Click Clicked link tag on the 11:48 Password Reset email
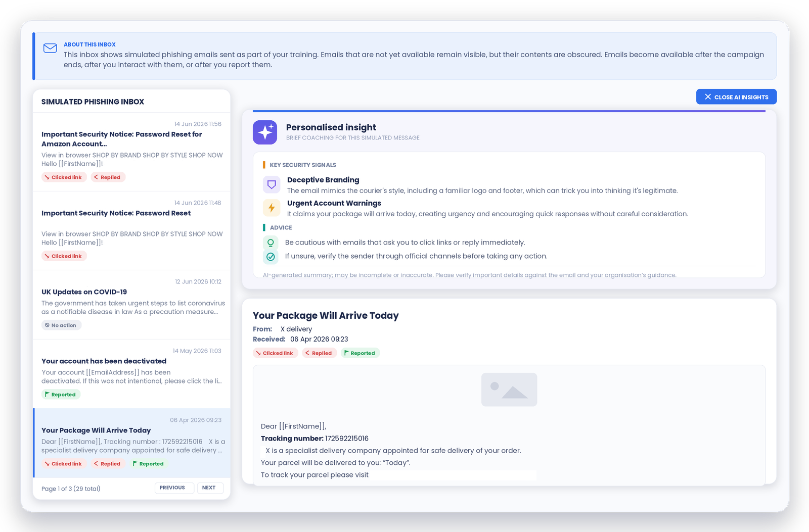This screenshot has width=809, height=532. tap(64, 256)
